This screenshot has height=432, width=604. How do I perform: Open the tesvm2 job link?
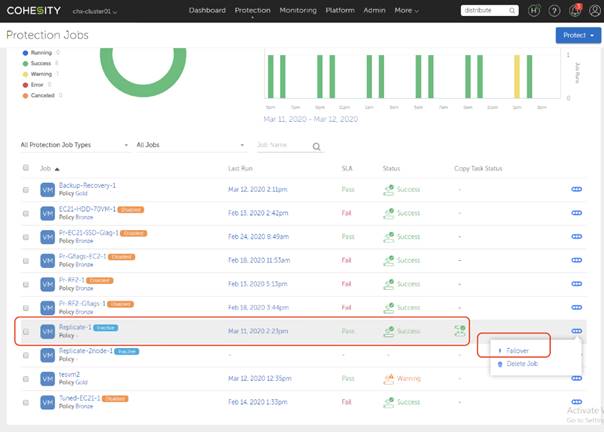69,374
